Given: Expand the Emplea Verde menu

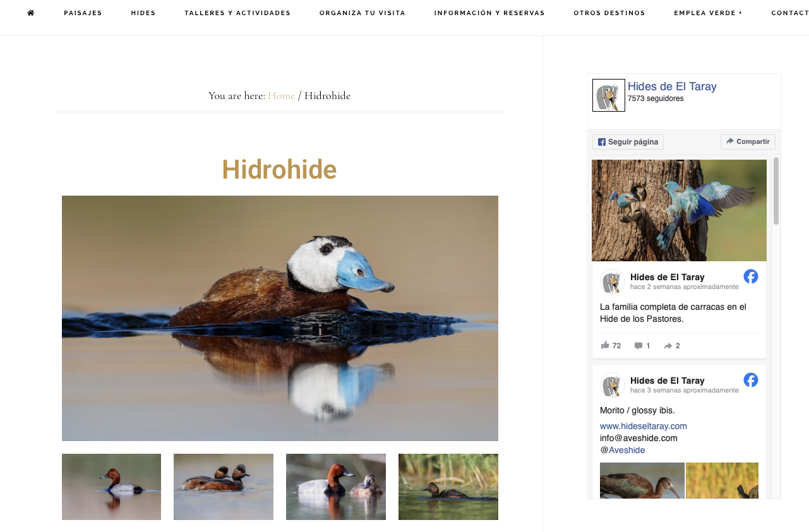Looking at the screenshot, I should point(708,13).
